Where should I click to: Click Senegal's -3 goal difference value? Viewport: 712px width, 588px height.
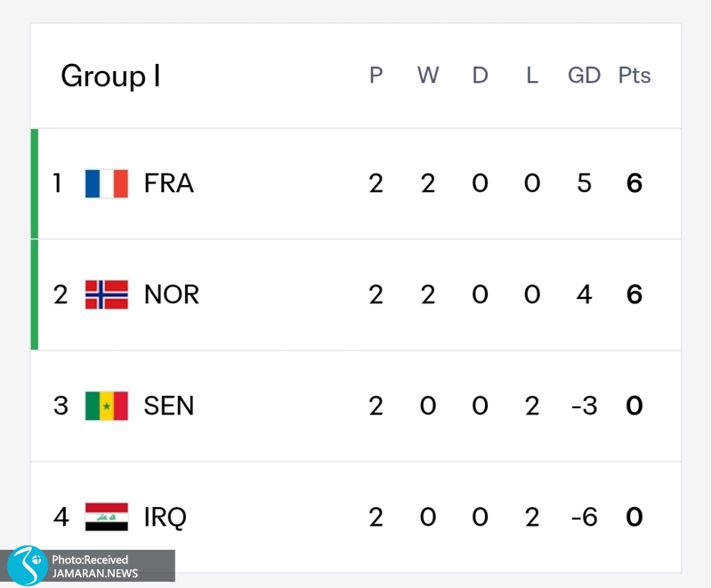(x=584, y=406)
